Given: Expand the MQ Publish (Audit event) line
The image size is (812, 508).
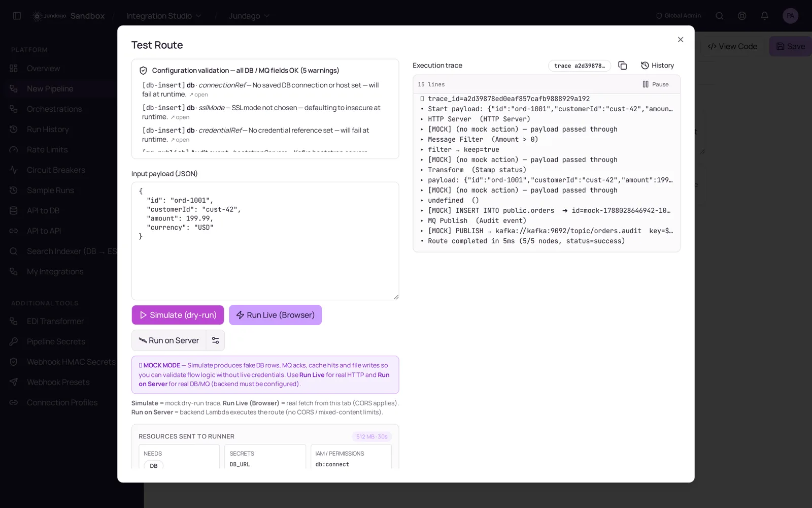Looking at the screenshot, I should coord(546,220).
